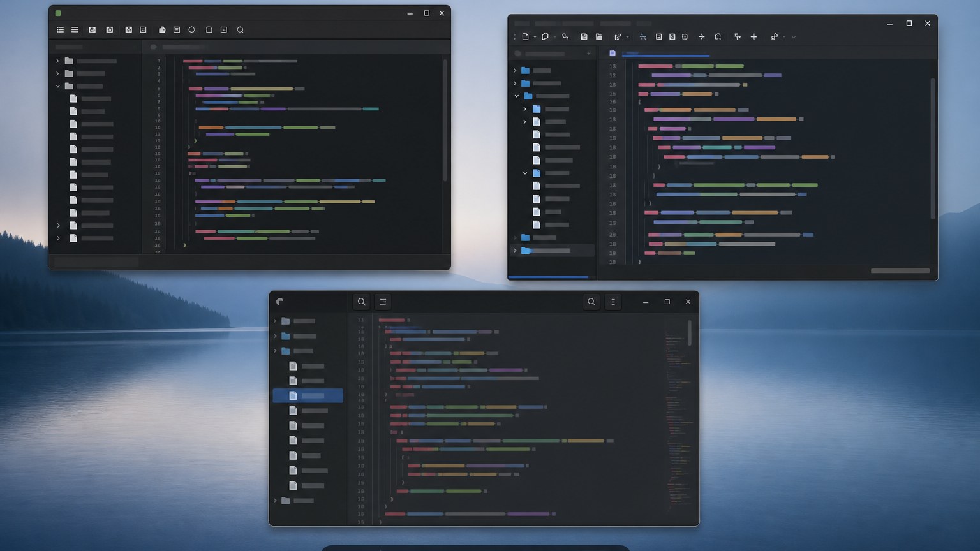980x551 pixels.
Task: Click the new file page icon in top-right window toolbar
Action: pos(525,37)
